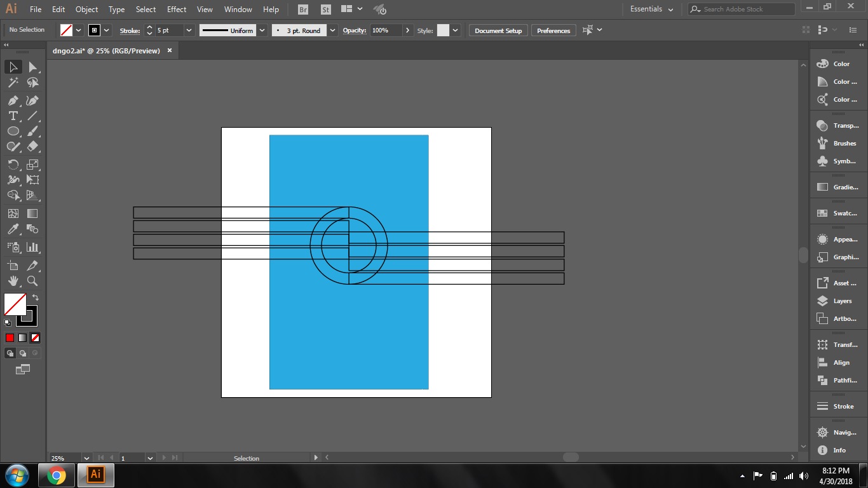Open the Swatches panel
Image resolution: width=868 pixels, height=488 pixels.
click(x=837, y=213)
